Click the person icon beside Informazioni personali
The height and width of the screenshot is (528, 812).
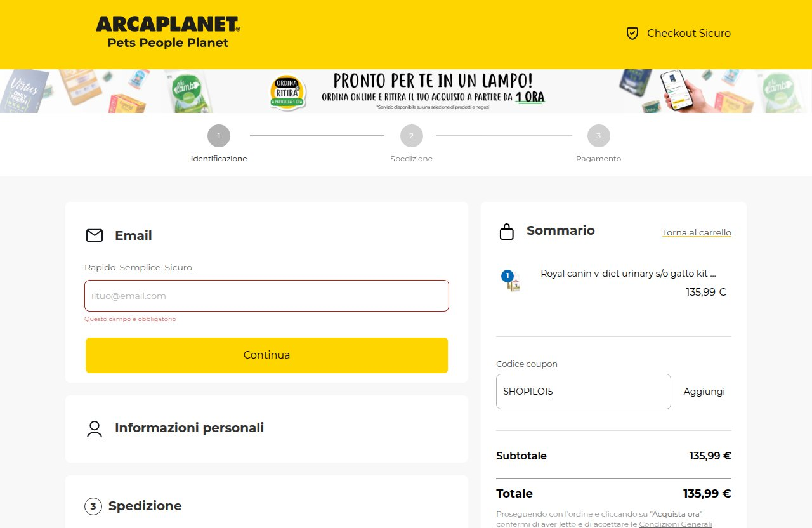pyautogui.click(x=95, y=428)
